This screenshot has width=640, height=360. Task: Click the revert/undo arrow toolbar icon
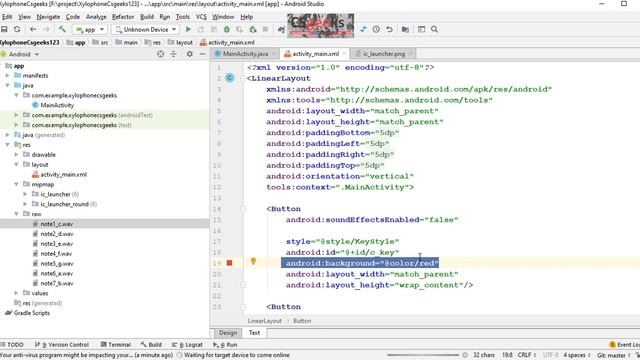point(389,29)
